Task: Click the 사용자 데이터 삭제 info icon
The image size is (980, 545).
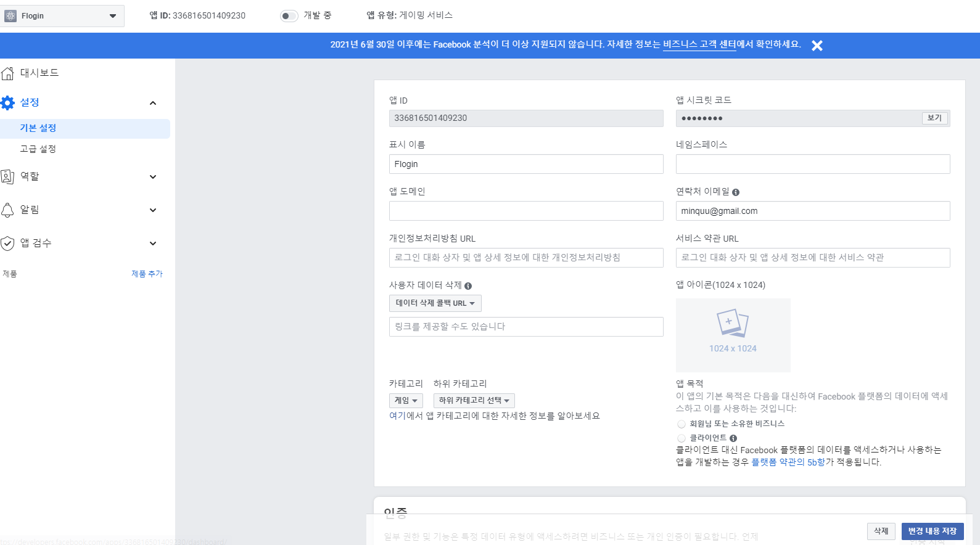Action: [x=468, y=286]
